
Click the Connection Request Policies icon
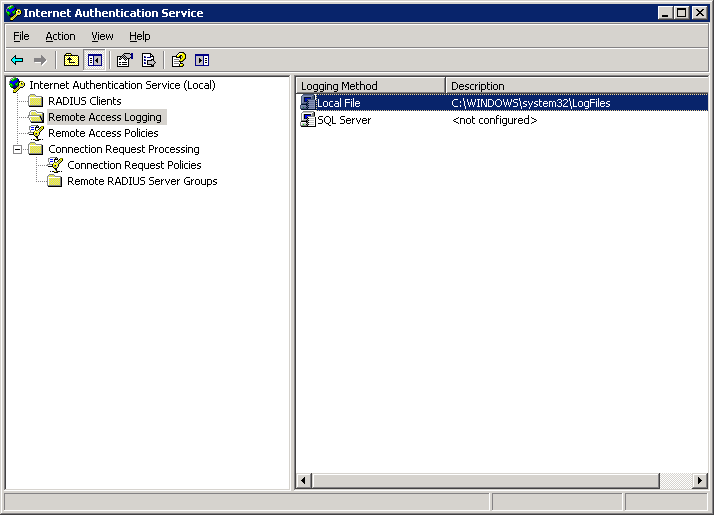tap(55, 165)
